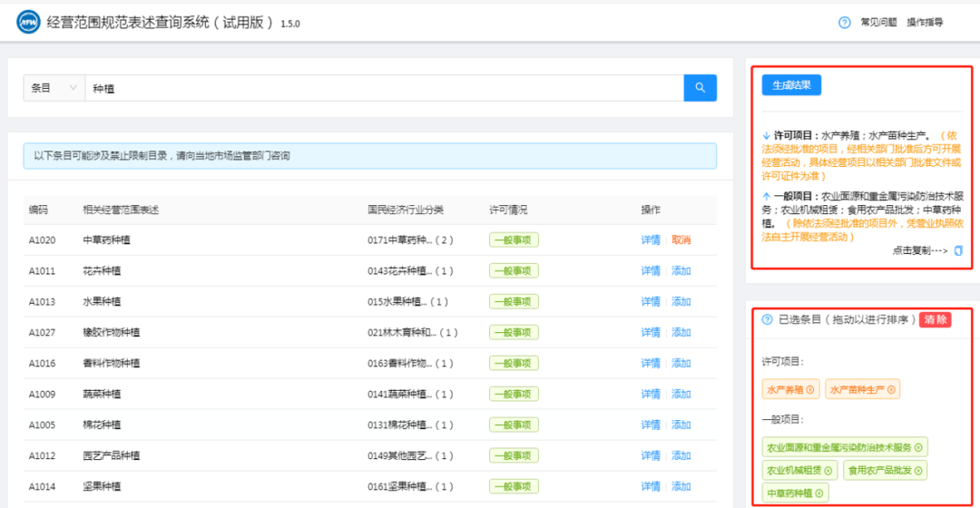The height and width of the screenshot is (508, 980).
Task: Click the copy icon beside 点击复制
Action: 958,251
